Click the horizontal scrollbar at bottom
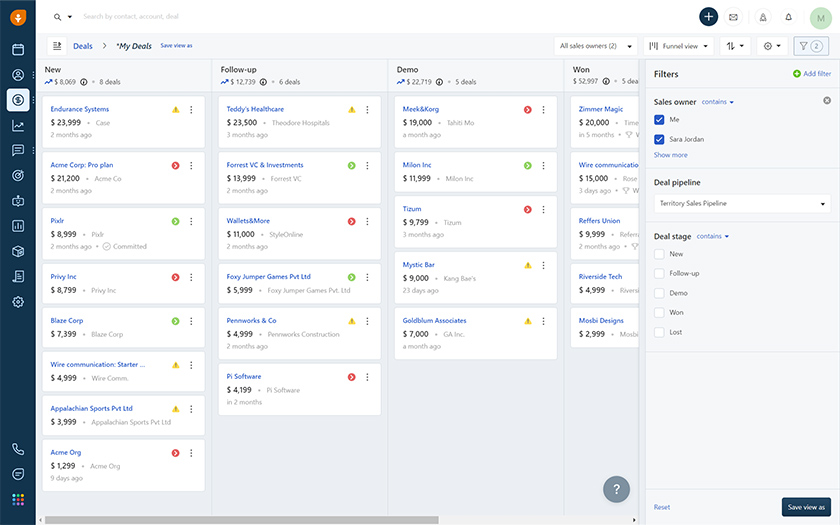 [x=242, y=520]
